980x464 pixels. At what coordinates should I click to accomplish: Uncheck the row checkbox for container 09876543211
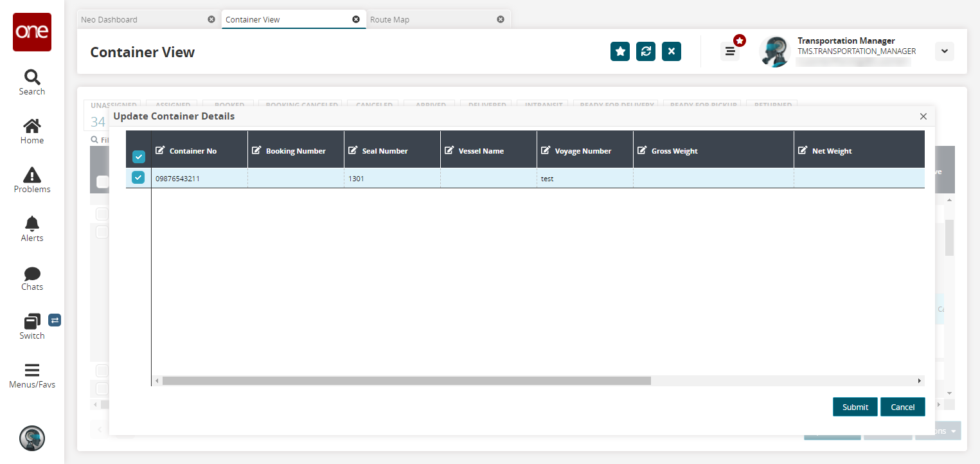pos(138,178)
